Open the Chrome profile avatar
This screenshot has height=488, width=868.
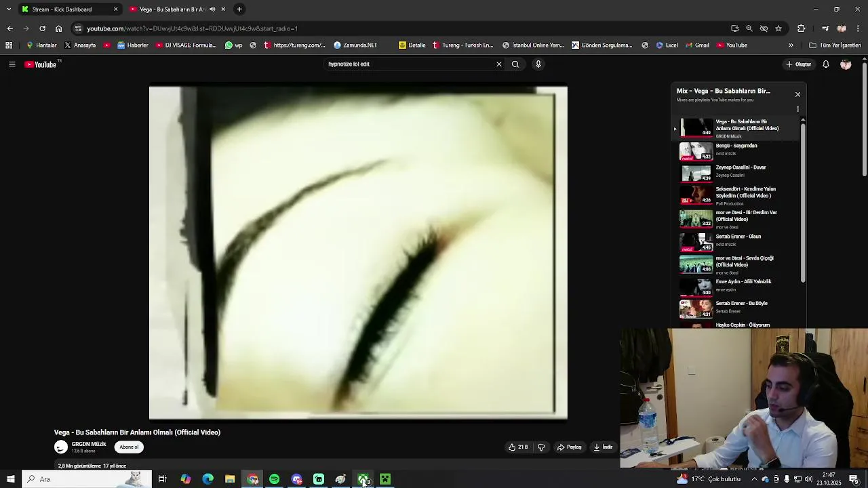point(842,28)
